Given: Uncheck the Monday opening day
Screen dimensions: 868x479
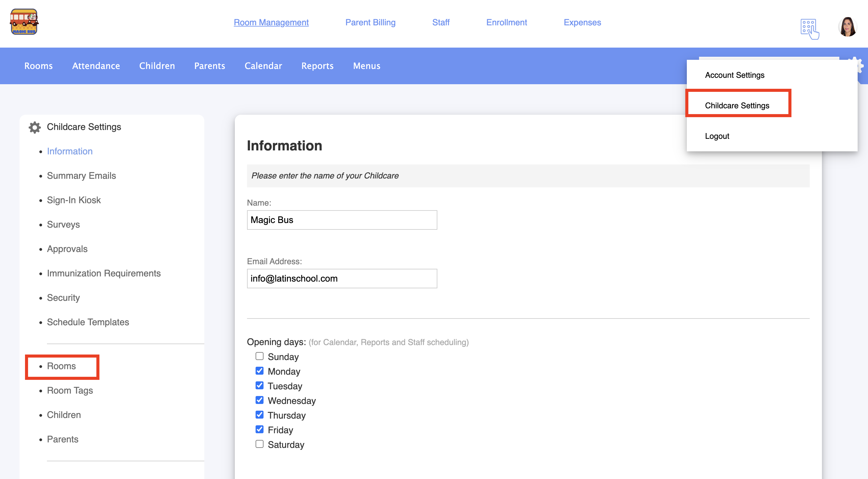Looking at the screenshot, I should (259, 371).
